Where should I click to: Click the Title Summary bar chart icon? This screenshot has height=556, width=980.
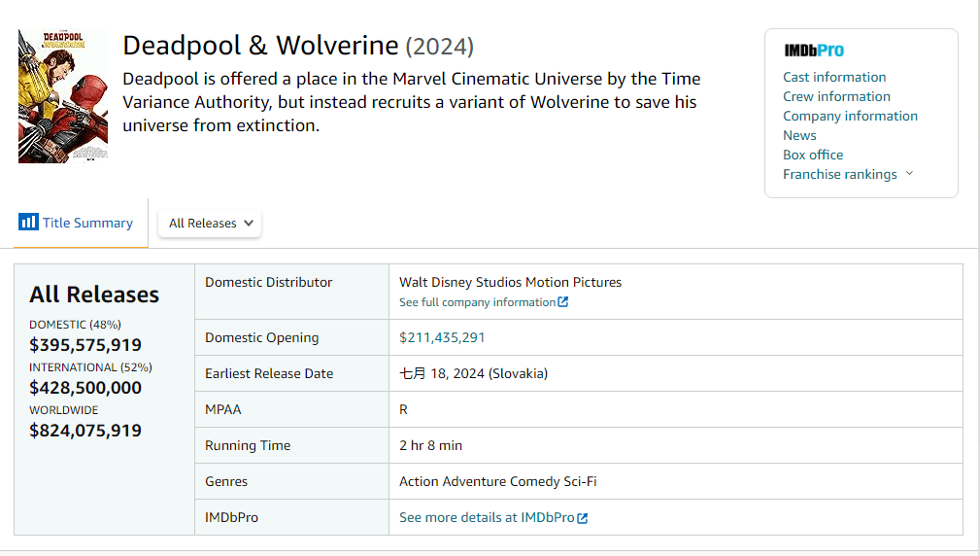28,223
